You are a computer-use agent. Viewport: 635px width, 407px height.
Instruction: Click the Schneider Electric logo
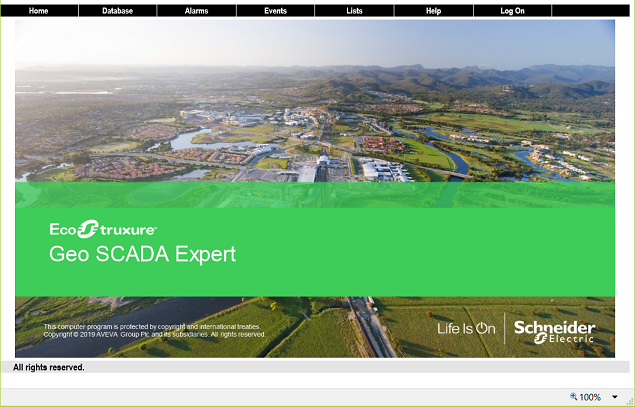554,332
